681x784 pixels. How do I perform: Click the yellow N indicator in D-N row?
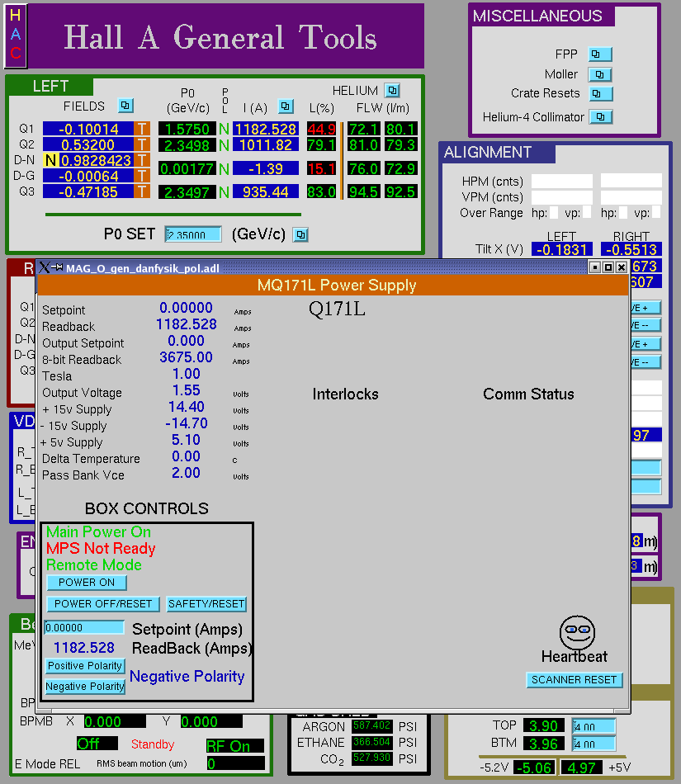[x=50, y=160]
